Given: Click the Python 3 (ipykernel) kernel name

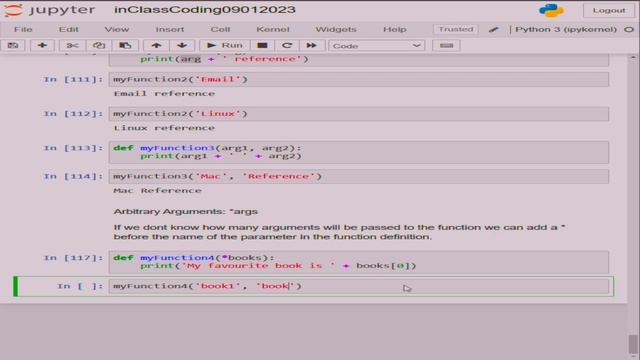Looking at the screenshot, I should coord(566,29).
